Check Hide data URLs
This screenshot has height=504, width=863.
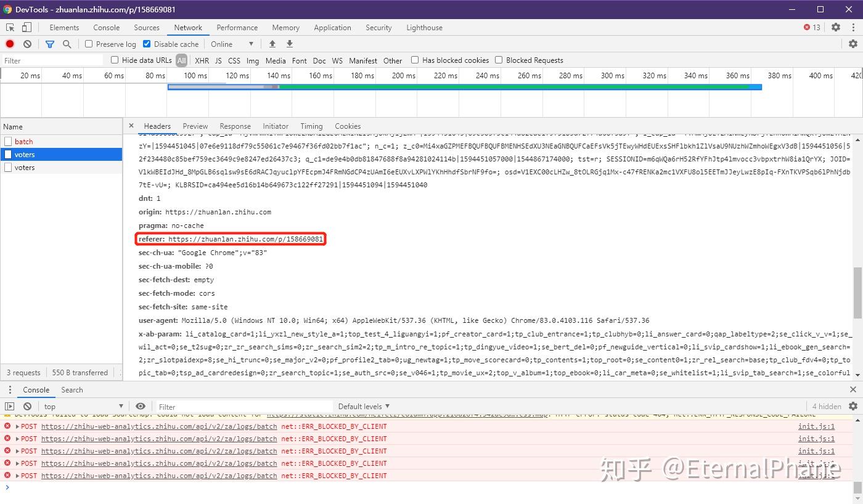click(115, 60)
